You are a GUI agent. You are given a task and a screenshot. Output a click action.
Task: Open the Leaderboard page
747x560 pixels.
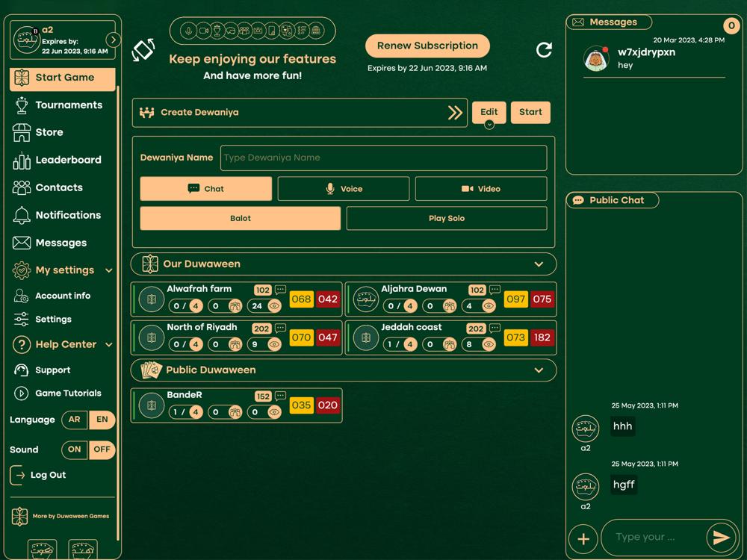coord(58,160)
